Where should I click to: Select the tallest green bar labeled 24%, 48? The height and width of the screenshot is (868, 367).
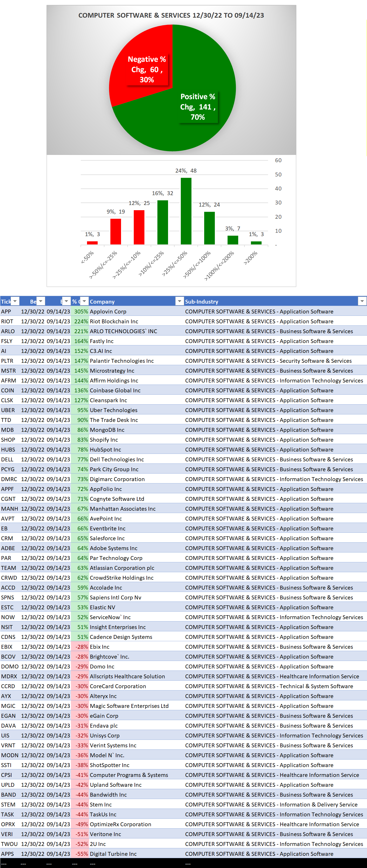pyautogui.click(x=186, y=211)
